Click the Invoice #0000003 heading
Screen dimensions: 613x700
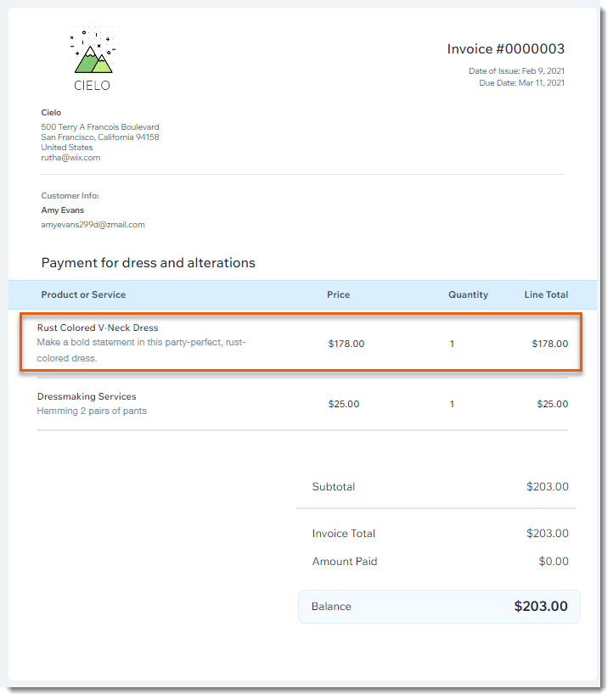tap(505, 49)
